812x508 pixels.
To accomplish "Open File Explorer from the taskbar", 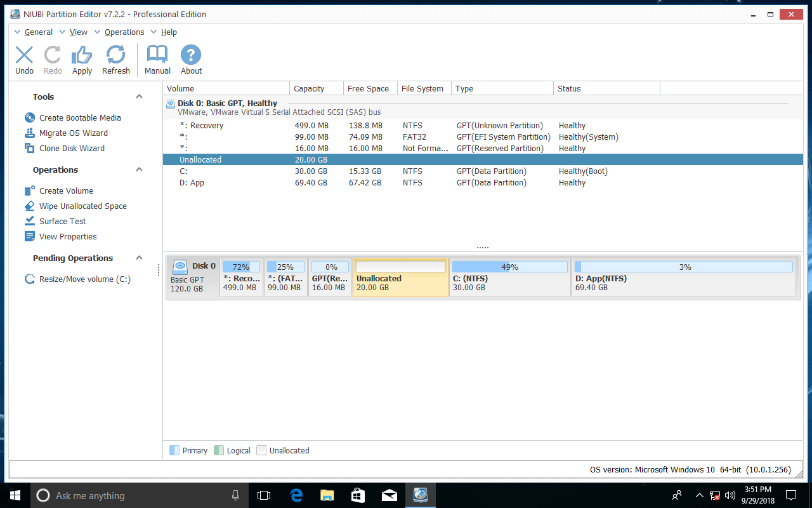I will (x=327, y=495).
